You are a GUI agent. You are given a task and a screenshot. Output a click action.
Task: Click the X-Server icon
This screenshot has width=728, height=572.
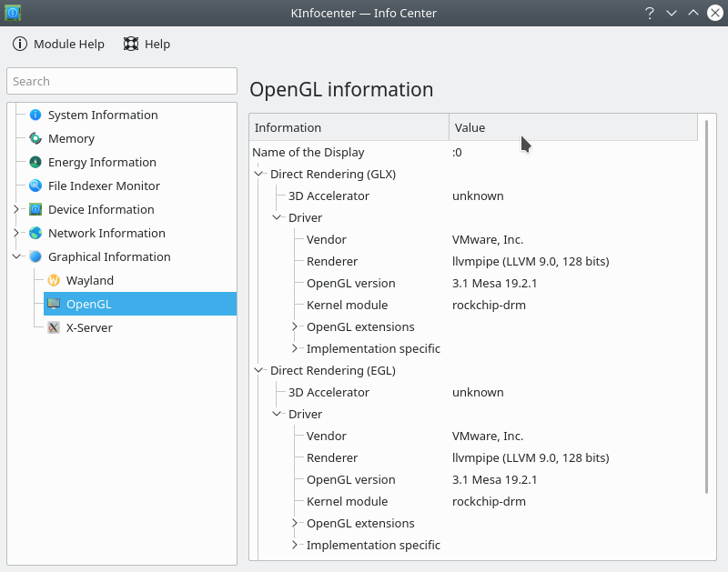point(54,327)
